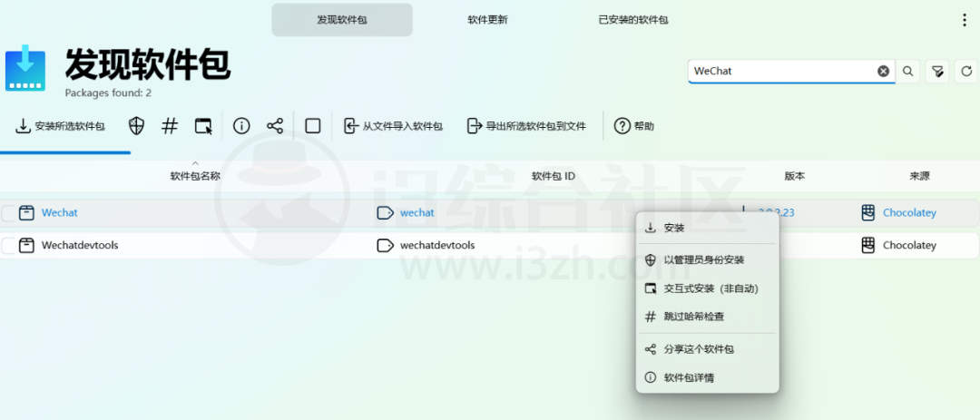Image resolution: width=980 pixels, height=420 pixels.
Task: Open the 发现软件包 tab
Action: tap(342, 20)
